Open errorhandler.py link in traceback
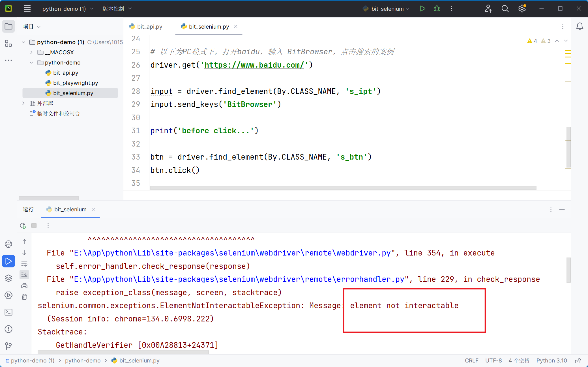 (239, 279)
